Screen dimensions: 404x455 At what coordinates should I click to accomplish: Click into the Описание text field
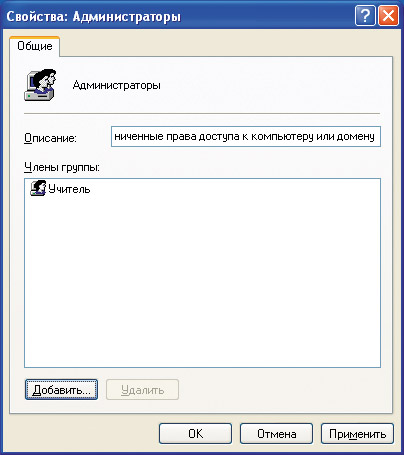click(x=246, y=136)
